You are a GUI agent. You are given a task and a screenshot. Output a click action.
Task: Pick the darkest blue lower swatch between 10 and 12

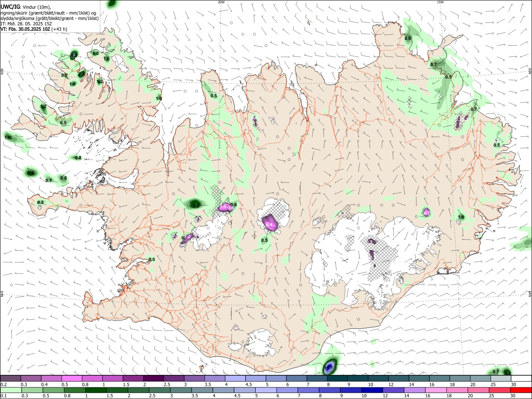click(372, 390)
